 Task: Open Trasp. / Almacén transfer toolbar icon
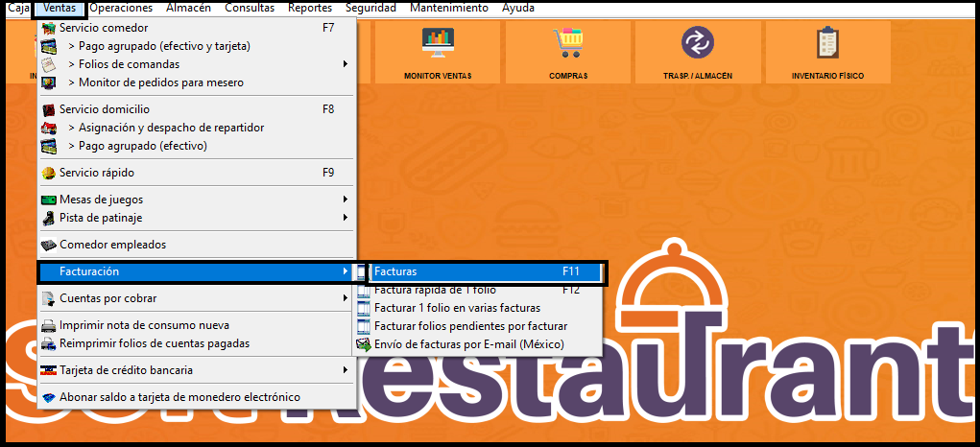698,43
